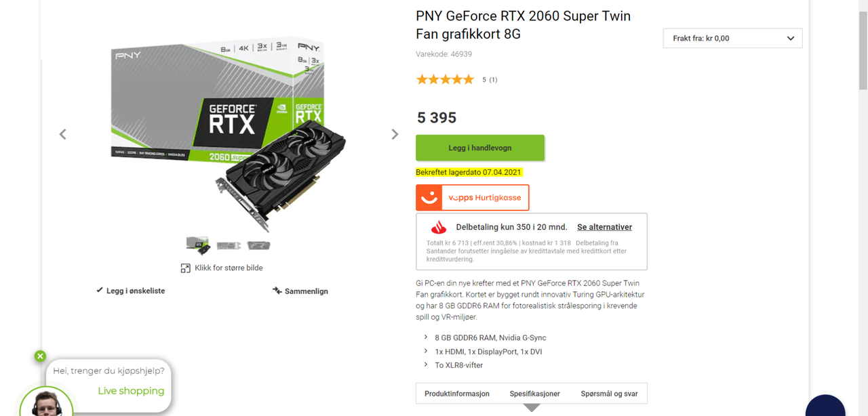Switch to the Spesifikasjoner tab
The image size is (868, 416).
(x=535, y=393)
